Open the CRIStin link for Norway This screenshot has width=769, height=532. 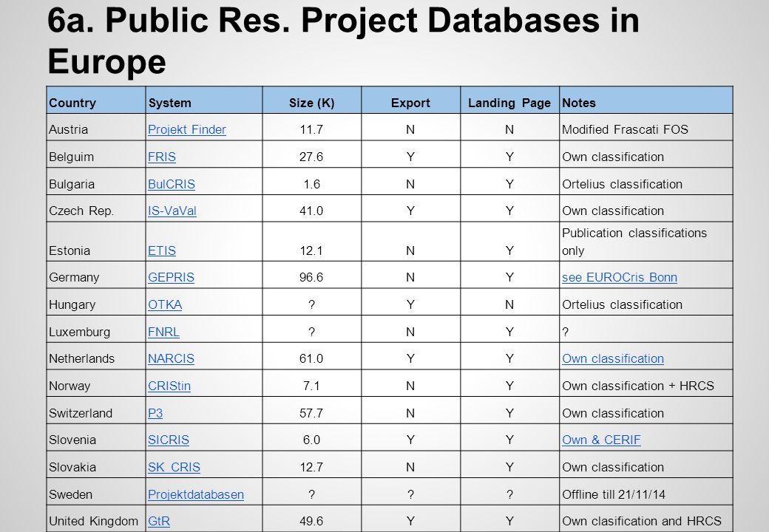tap(169, 386)
